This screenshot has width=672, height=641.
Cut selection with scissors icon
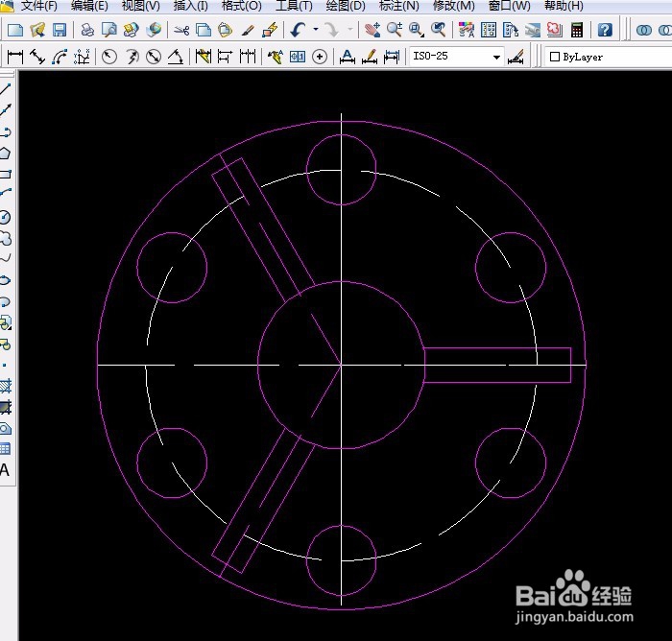(181, 30)
